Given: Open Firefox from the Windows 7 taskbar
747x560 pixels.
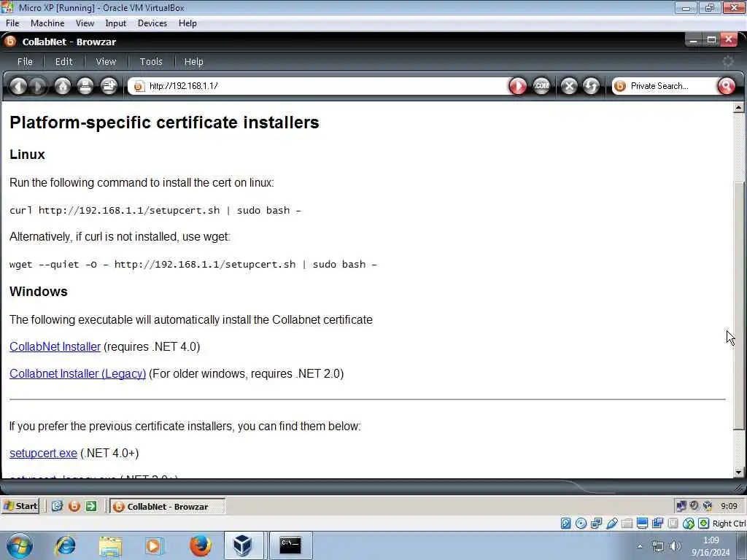Looking at the screenshot, I should coord(201,545).
